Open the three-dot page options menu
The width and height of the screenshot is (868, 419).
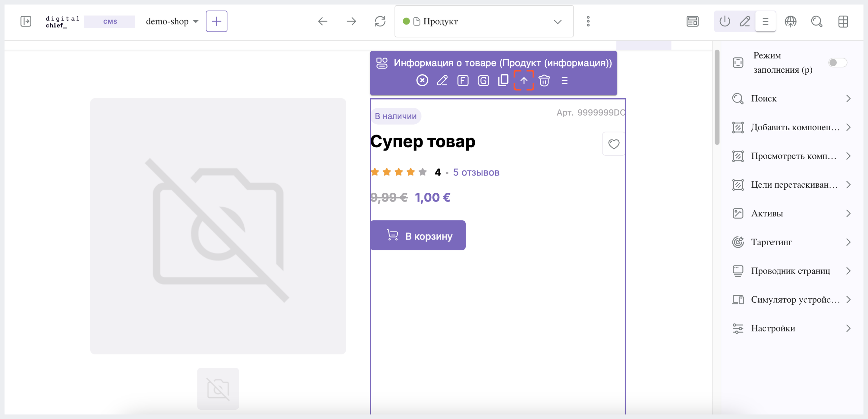point(588,21)
